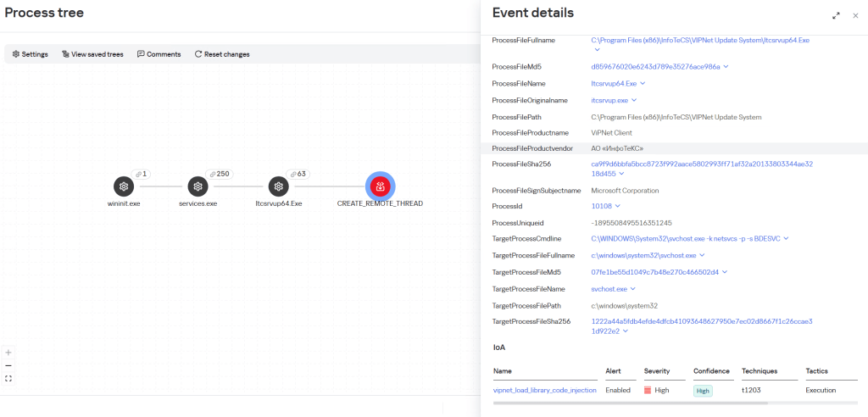Select the TargetProcessFilePath c:\windows\system32 value
This screenshot has height=417, width=868.
(x=625, y=306)
